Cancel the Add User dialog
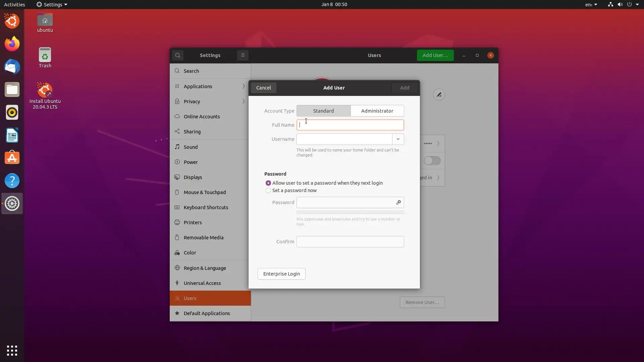The width and height of the screenshot is (644, 362). coord(263,88)
